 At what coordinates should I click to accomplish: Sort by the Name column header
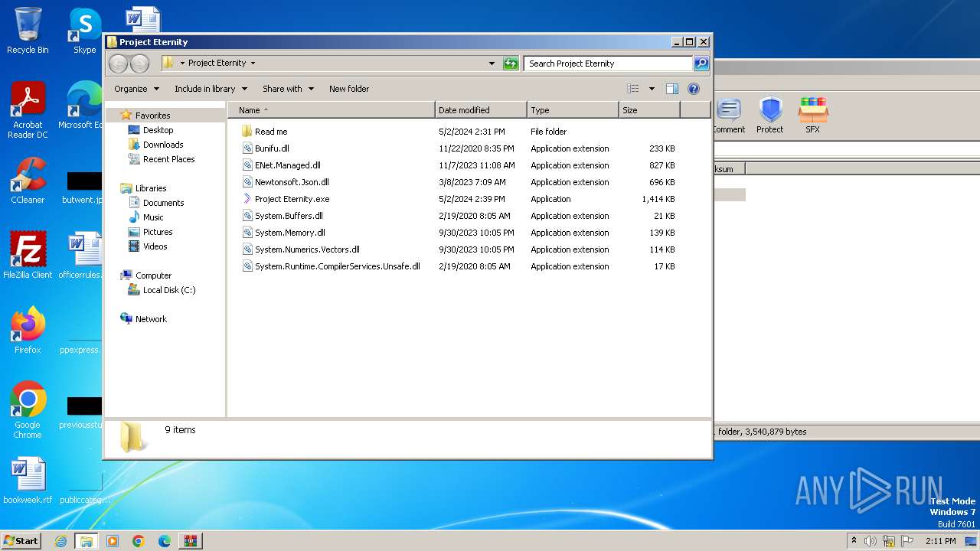332,110
